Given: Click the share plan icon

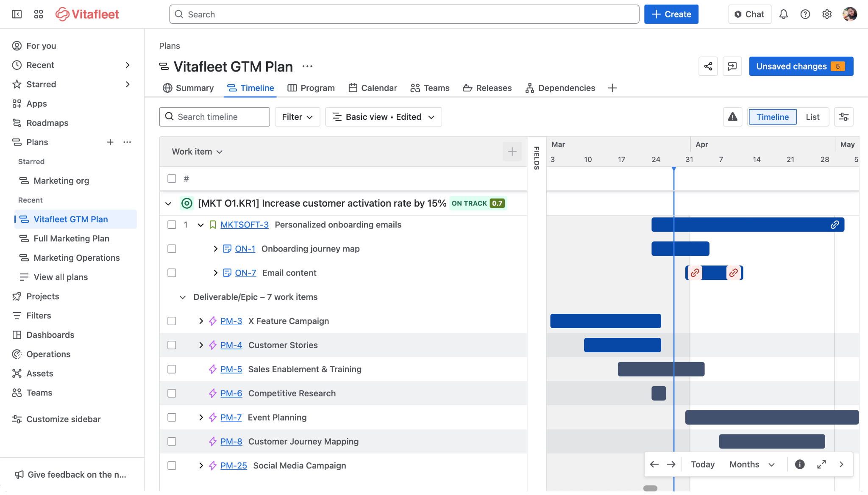Looking at the screenshot, I should [x=708, y=66].
